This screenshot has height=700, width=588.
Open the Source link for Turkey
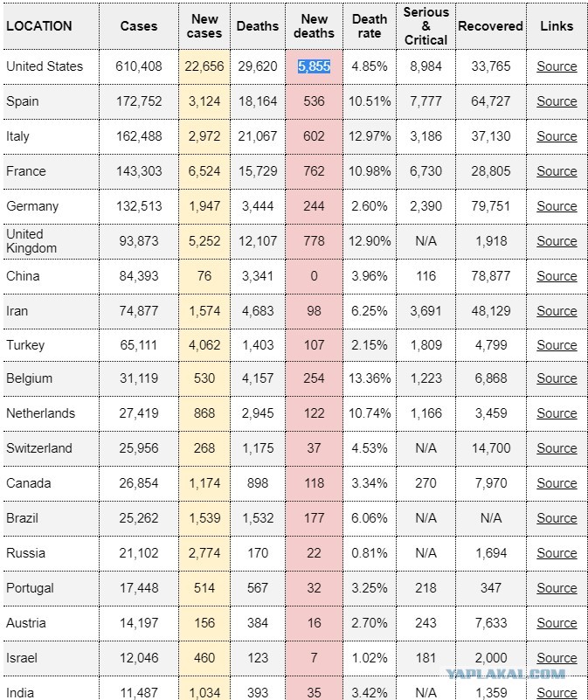point(557,345)
